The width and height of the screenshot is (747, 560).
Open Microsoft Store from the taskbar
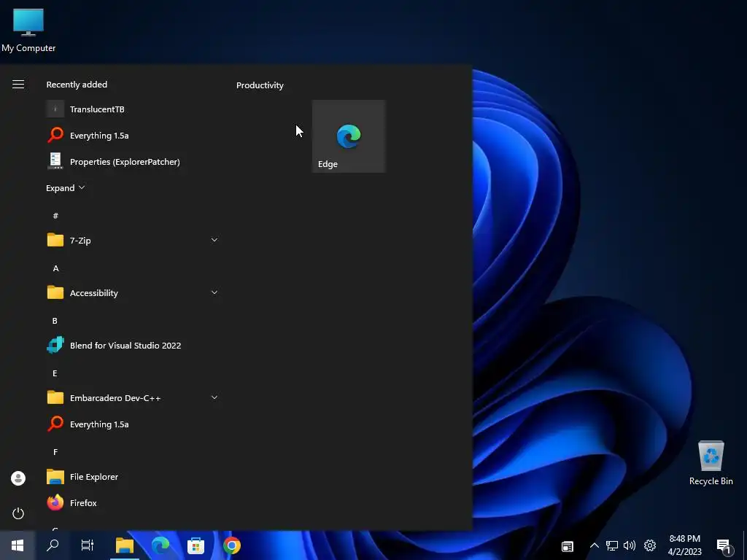click(x=196, y=545)
